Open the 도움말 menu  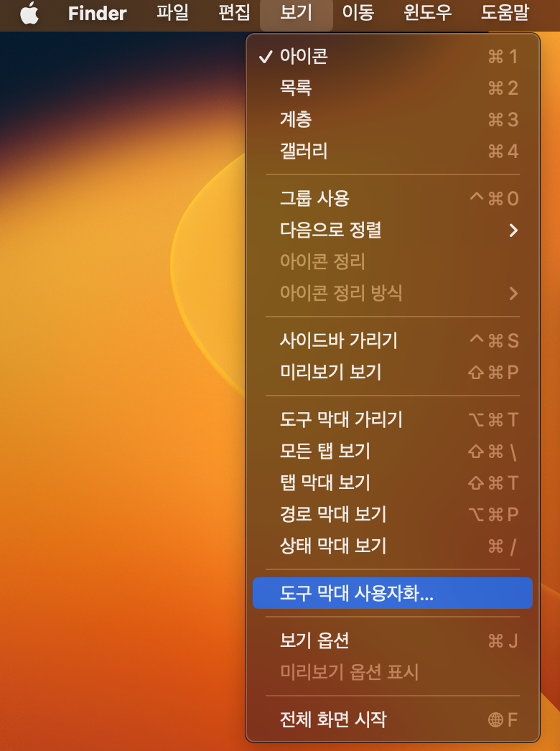[505, 13]
